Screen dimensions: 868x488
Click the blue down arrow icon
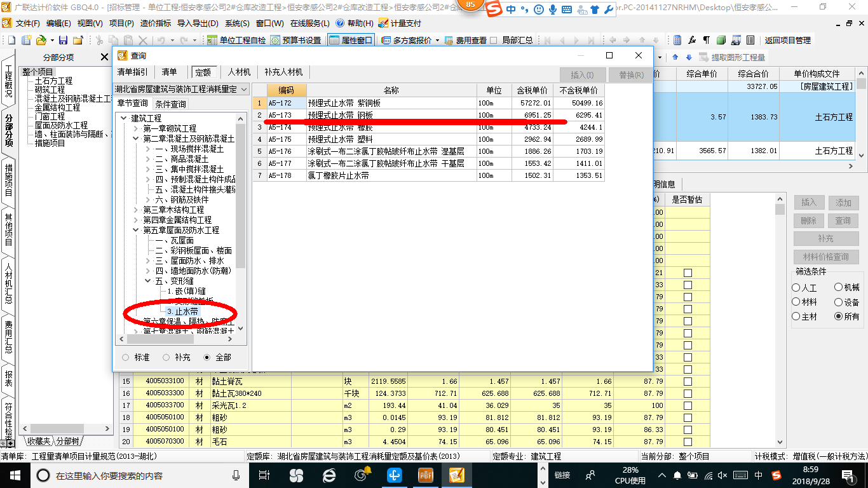point(689,57)
